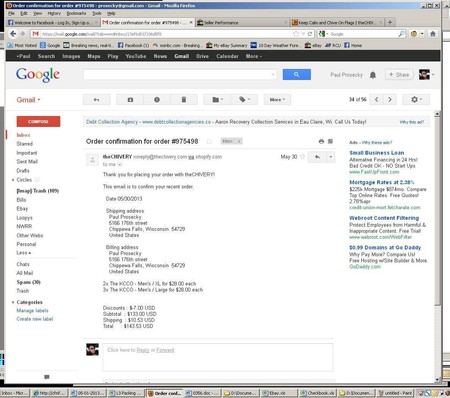
Task: Open the Bookmarks menu in Firefox
Action: click(x=76, y=13)
